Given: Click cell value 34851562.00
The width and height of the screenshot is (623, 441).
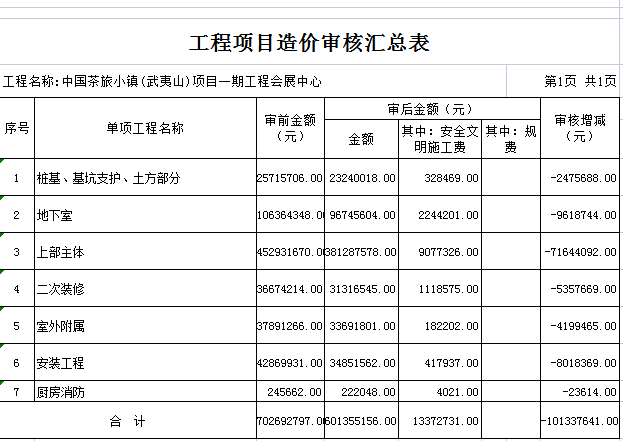Looking at the screenshot, I should tap(361, 362).
